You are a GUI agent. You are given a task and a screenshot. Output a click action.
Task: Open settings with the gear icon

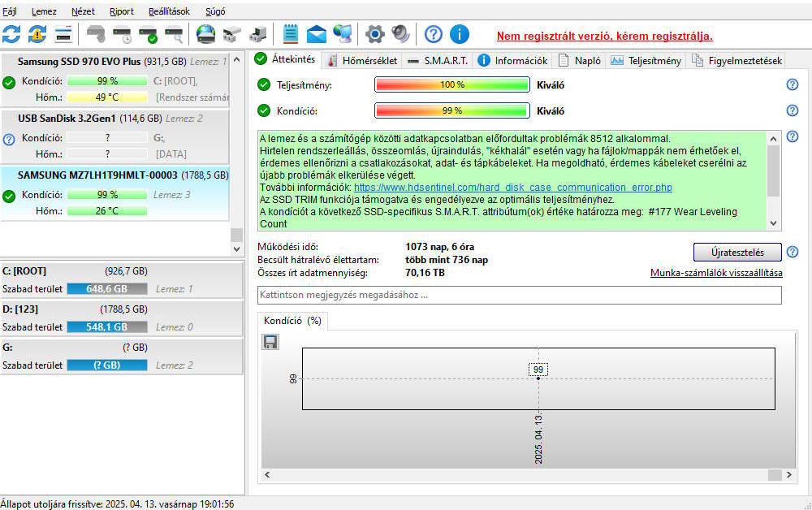[x=375, y=34]
